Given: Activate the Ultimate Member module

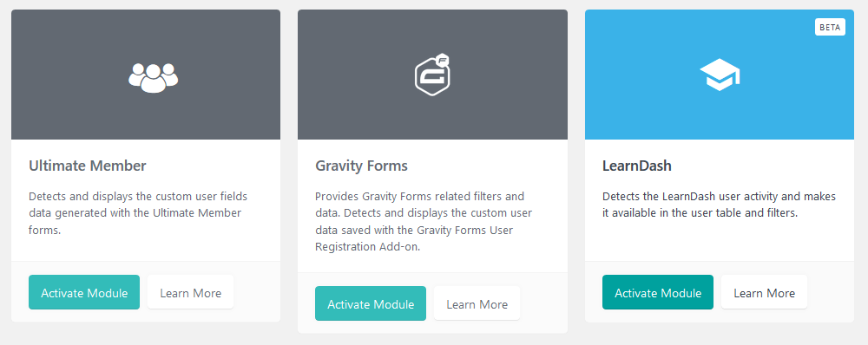Looking at the screenshot, I should (x=84, y=292).
